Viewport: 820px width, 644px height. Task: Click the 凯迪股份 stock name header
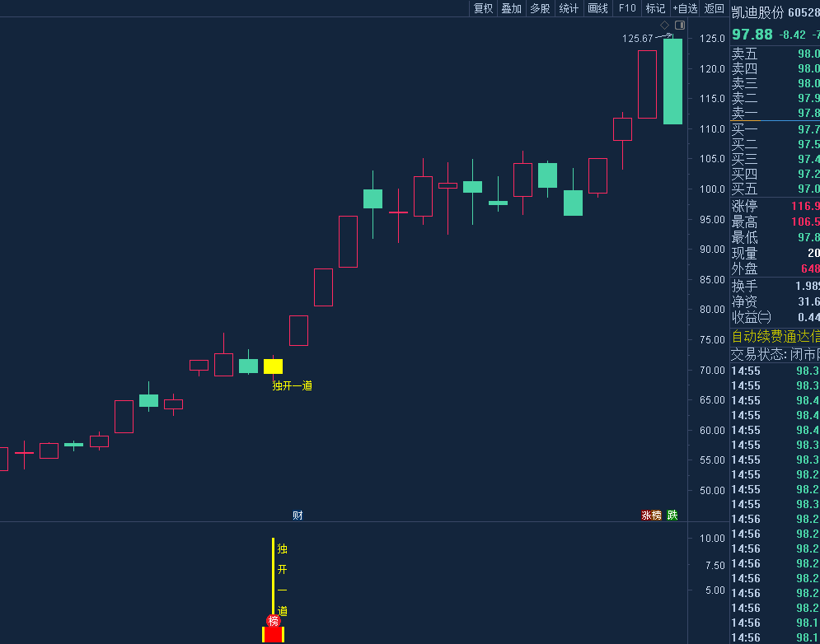point(757,12)
